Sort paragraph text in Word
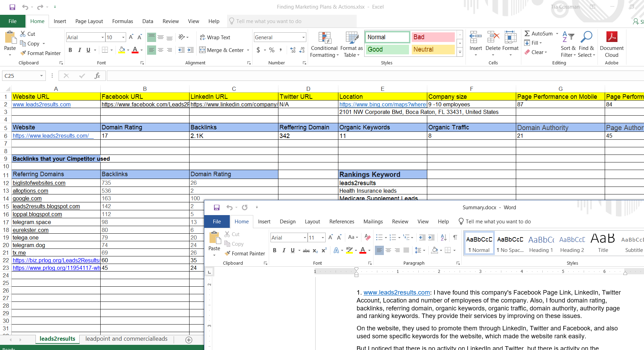Viewport: 644px width, 350px height. (444, 237)
